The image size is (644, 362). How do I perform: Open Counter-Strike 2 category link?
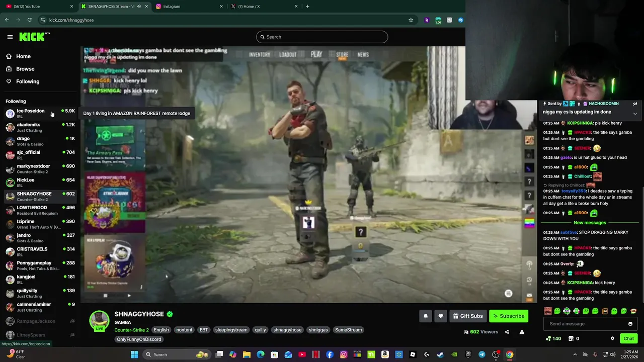pyautogui.click(x=131, y=330)
